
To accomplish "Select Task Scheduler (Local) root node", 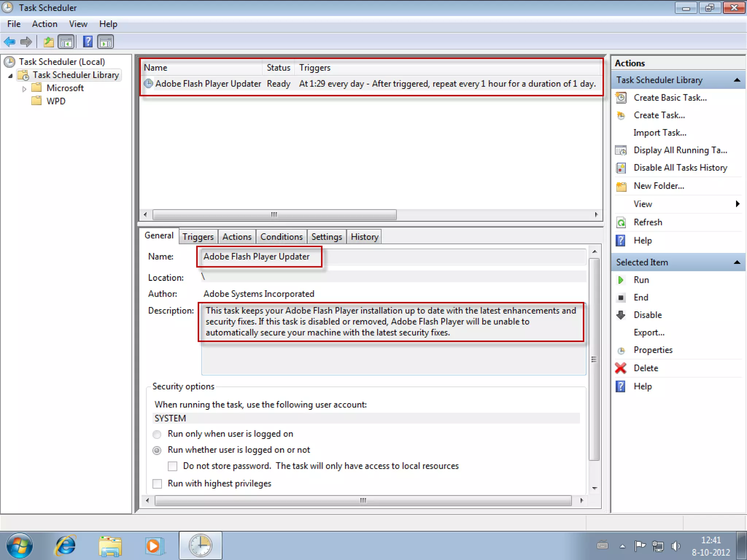I will coord(62,62).
